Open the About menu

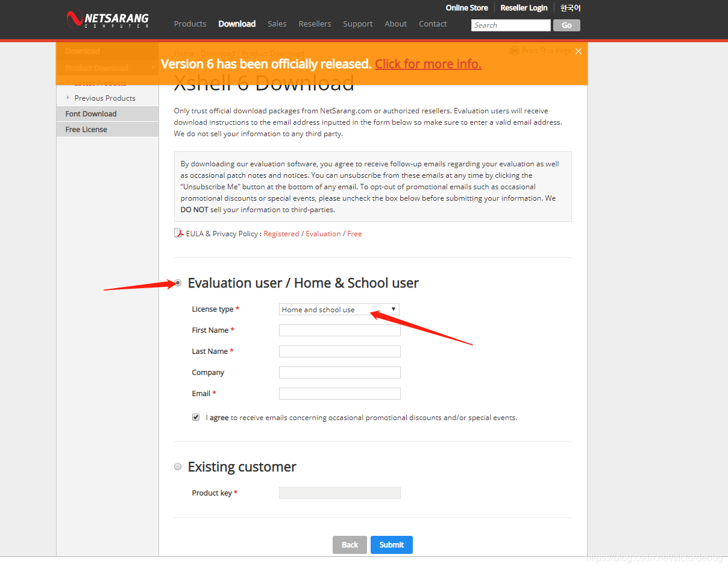click(395, 24)
